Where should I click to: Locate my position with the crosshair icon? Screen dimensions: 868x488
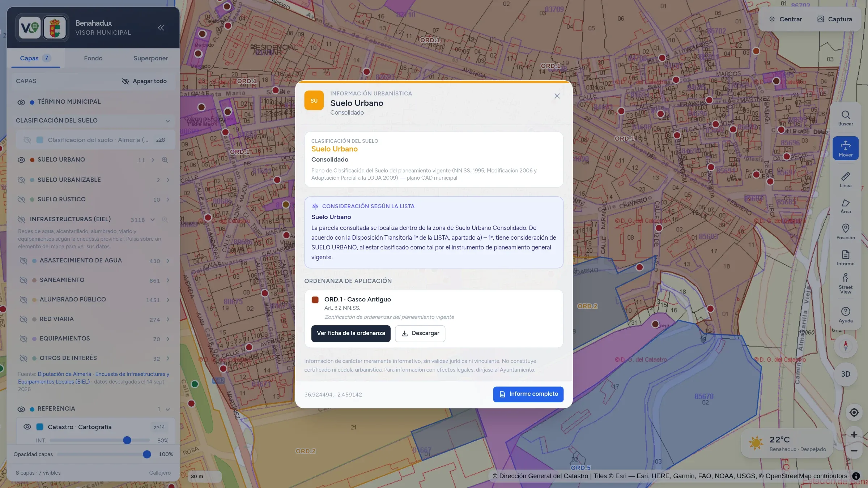click(854, 412)
